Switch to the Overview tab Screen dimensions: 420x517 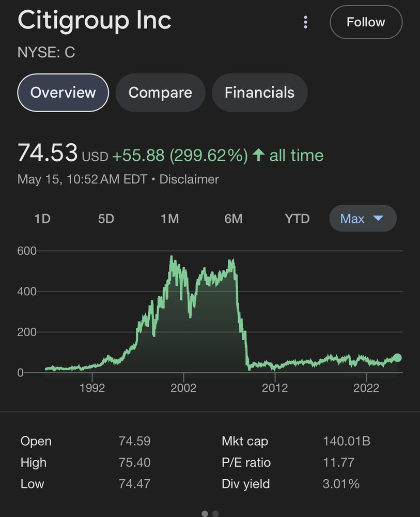(63, 93)
